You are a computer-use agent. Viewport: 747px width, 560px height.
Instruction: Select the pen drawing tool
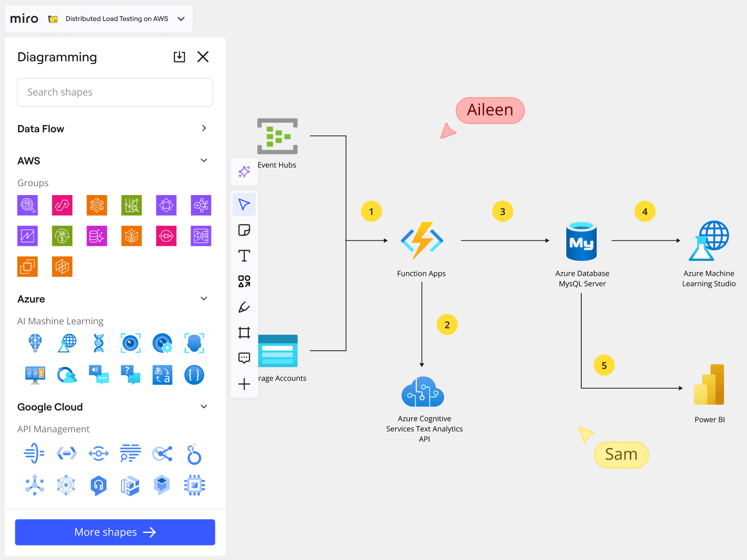(x=244, y=307)
